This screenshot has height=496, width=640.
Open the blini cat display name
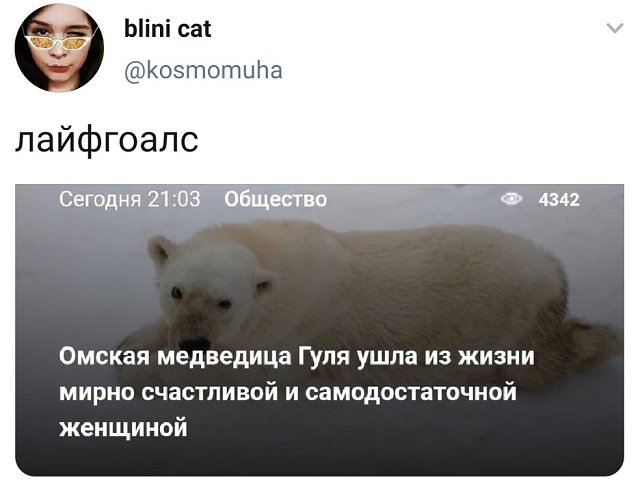(167, 29)
